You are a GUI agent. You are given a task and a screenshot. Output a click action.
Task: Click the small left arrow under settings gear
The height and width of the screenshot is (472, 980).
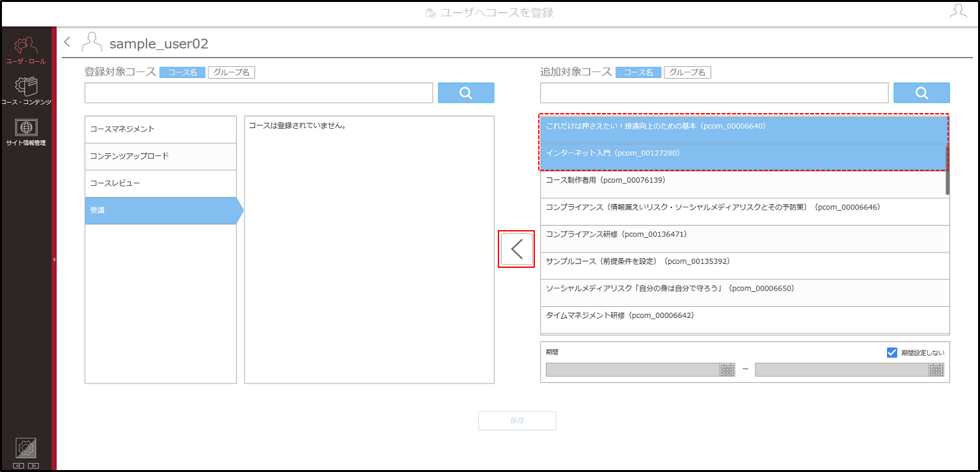click(x=19, y=465)
